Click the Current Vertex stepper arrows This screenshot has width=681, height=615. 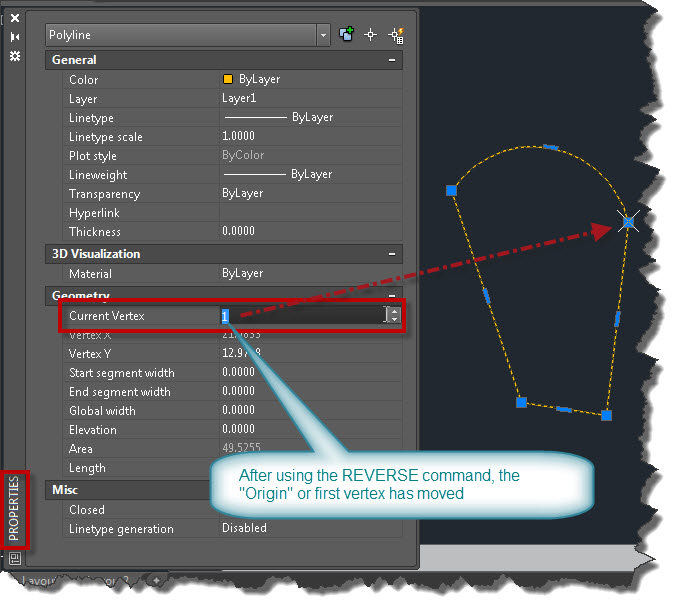(393, 315)
